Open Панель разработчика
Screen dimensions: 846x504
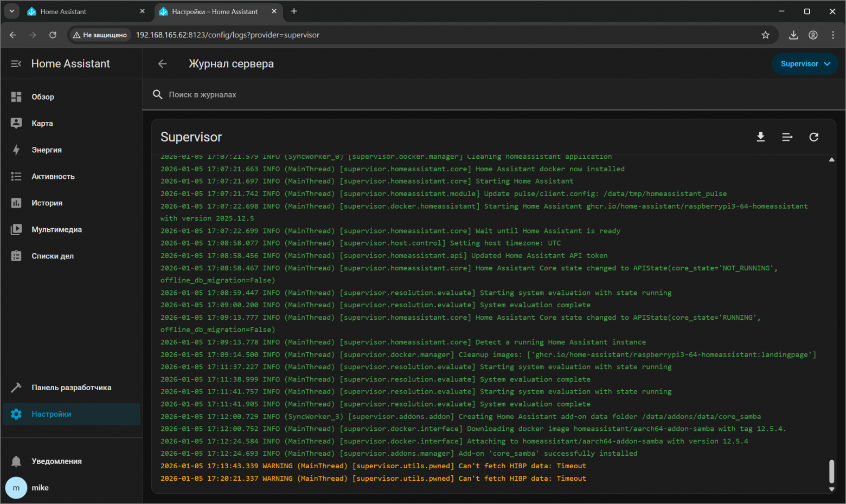click(17, 387)
